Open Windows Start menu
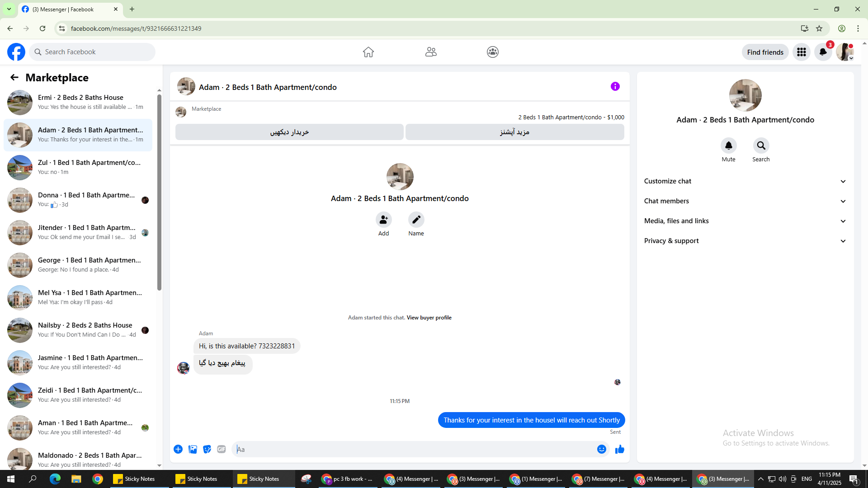 [11, 479]
